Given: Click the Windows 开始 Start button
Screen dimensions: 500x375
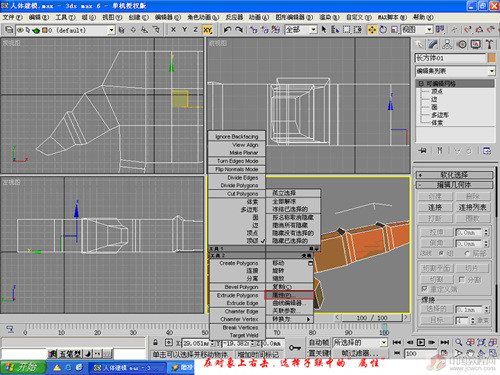Looking at the screenshot, I should (x=23, y=367).
